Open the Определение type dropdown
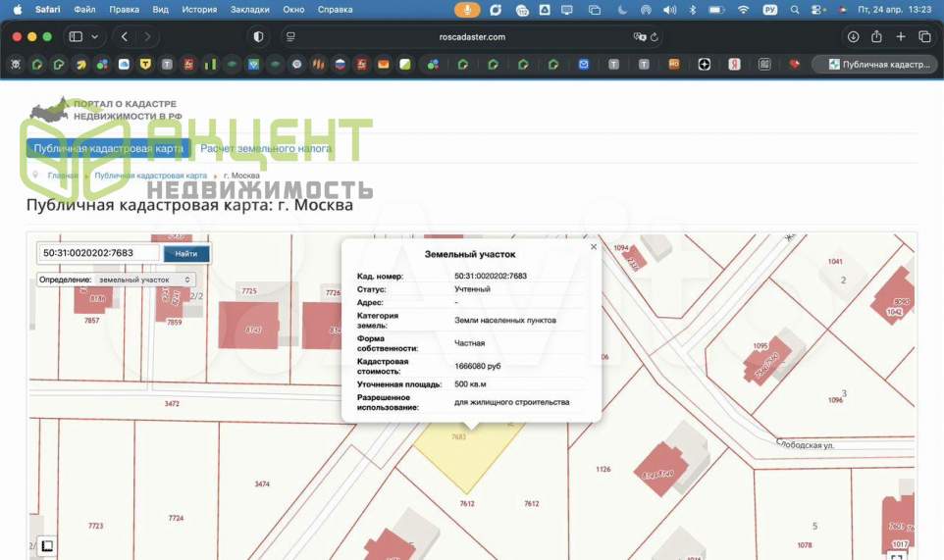 pyautogui.click(x=116, y=280)
